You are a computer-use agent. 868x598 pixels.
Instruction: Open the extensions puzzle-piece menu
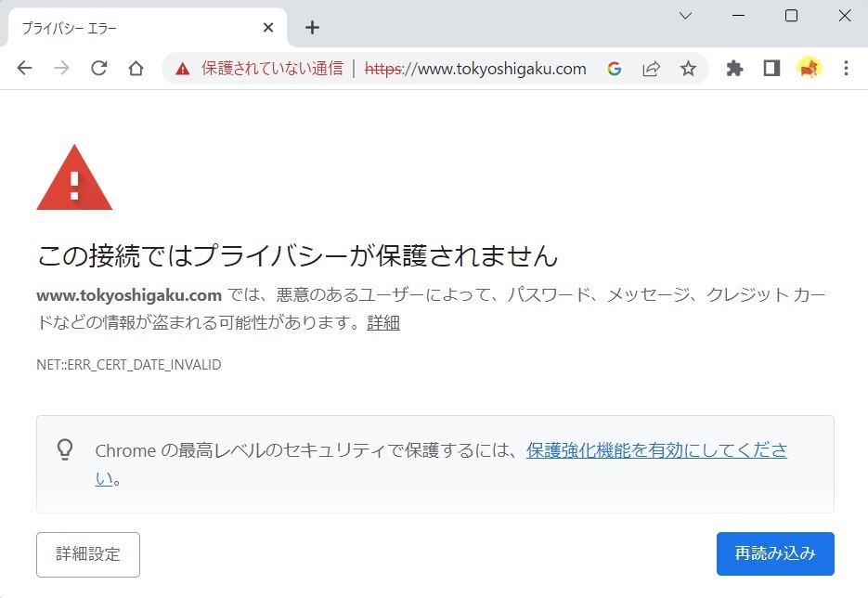pos(734,69)
